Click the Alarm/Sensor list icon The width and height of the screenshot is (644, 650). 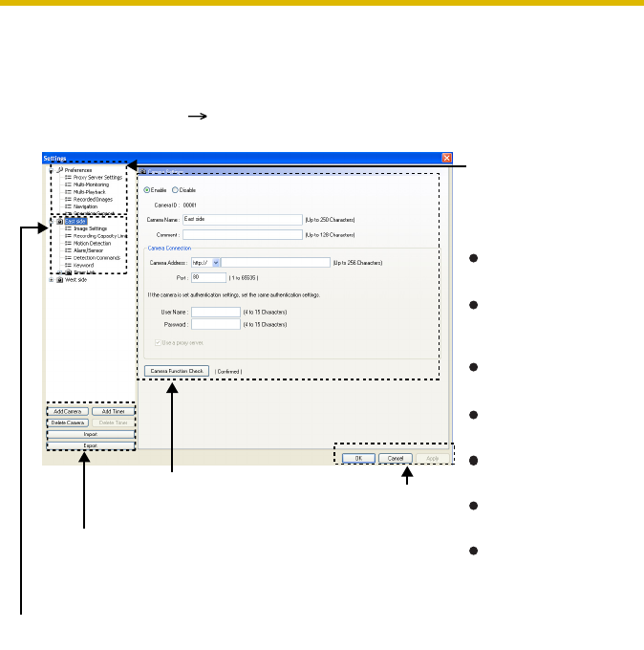tap(68, 250)
